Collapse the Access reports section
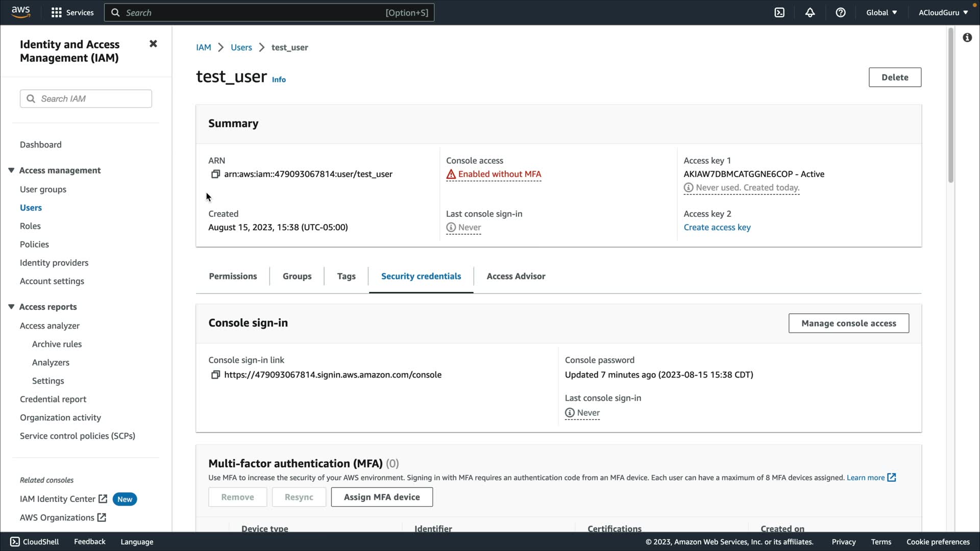 (11, 307)
